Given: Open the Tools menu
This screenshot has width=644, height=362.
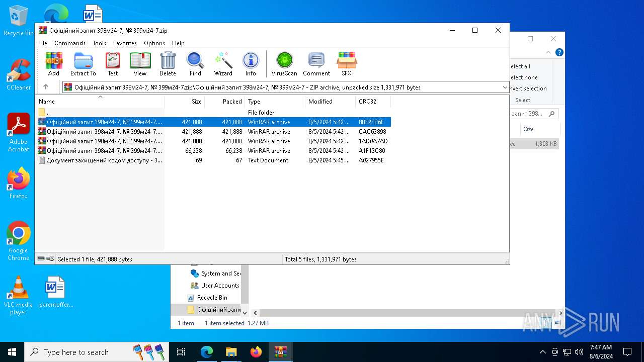Looking at the screenshot, I should point(99,43).
